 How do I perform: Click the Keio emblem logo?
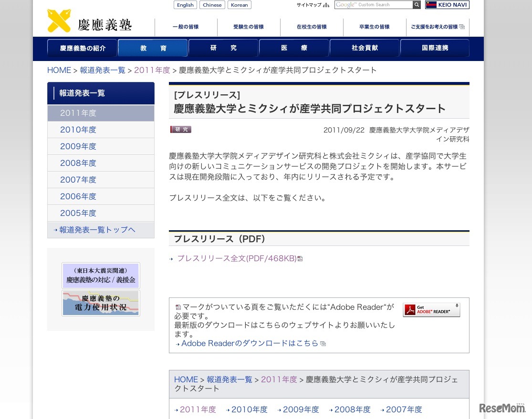point(58,20)
